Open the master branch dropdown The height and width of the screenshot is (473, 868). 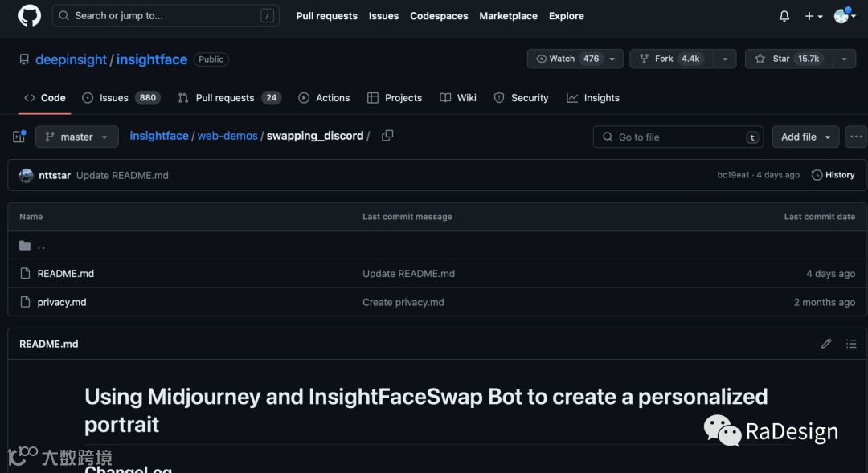pos(76,137)
